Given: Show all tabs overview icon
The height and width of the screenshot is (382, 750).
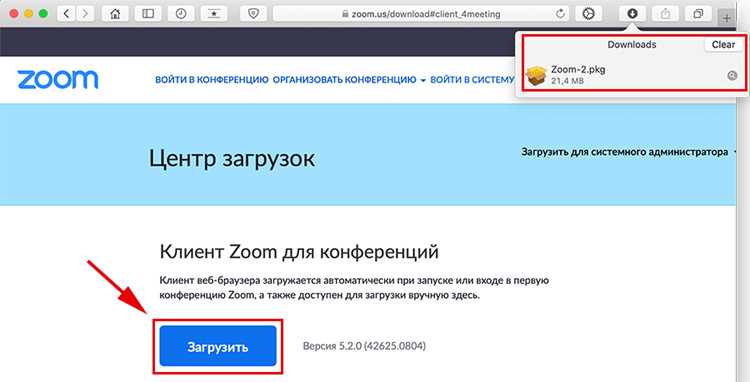Looking at the screenshot, I should click(x=698, y=14).
